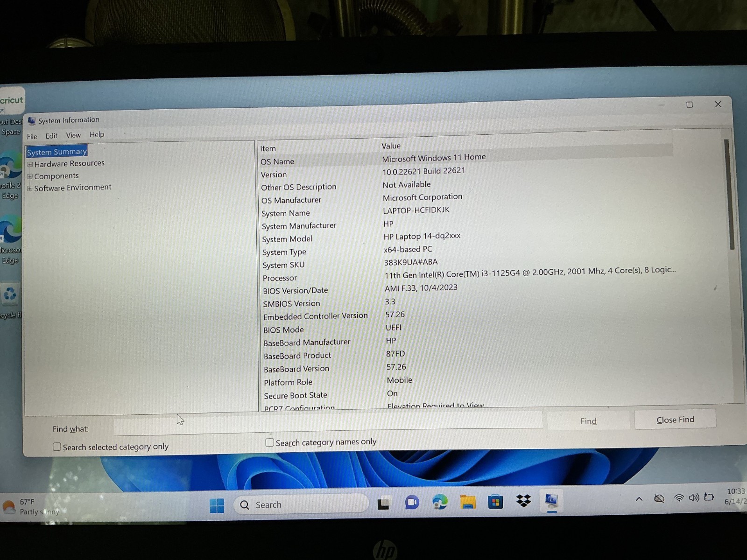Click the volume speaker tray icon
Image resolution: width=747 pixels, height=560 pixels.
point(694,497)
